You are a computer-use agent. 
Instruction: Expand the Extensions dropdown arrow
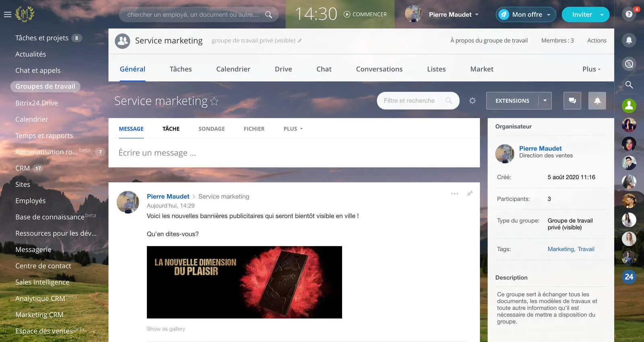[545, 101]
